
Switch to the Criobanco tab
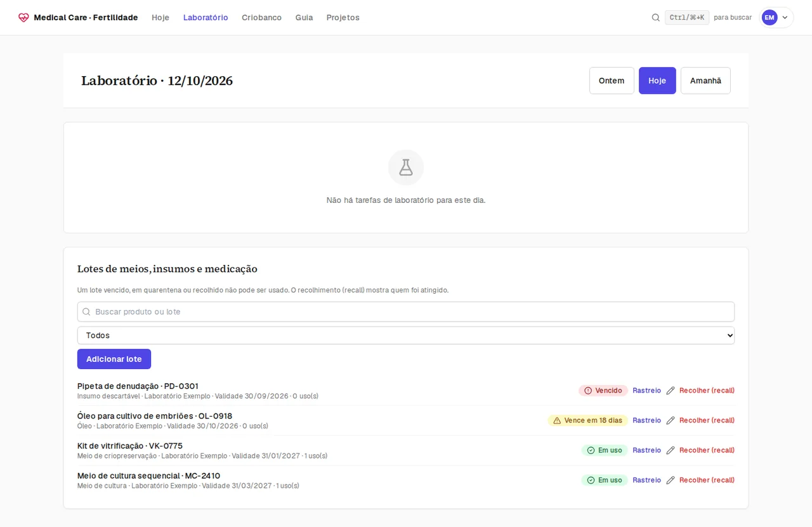(261, 18)
